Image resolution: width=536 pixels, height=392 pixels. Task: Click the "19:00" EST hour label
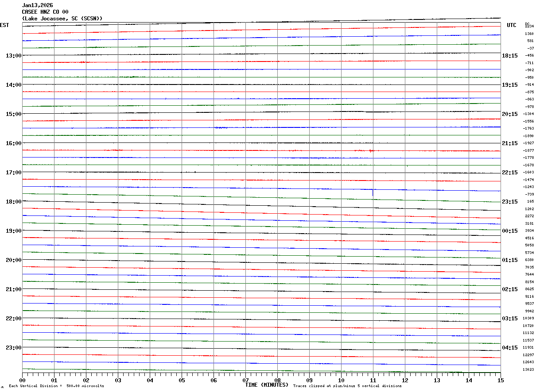pos(13,231)
